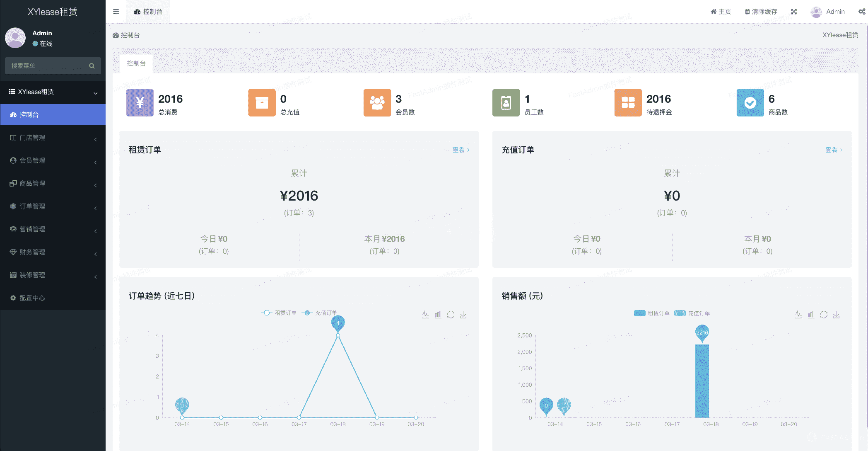Click 本月 ¥2016 in 租赁订单 card
Screen dimensions: 868x451
pos(384,239)
